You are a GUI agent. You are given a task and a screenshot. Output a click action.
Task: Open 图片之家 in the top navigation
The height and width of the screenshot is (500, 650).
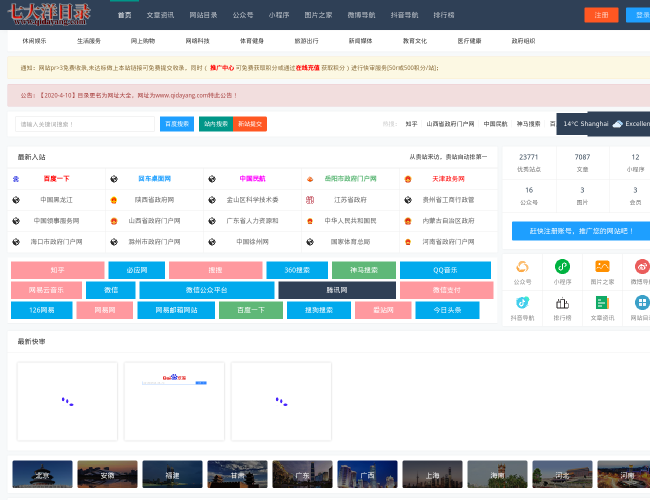pyautogui.click(x=318, y=15)
